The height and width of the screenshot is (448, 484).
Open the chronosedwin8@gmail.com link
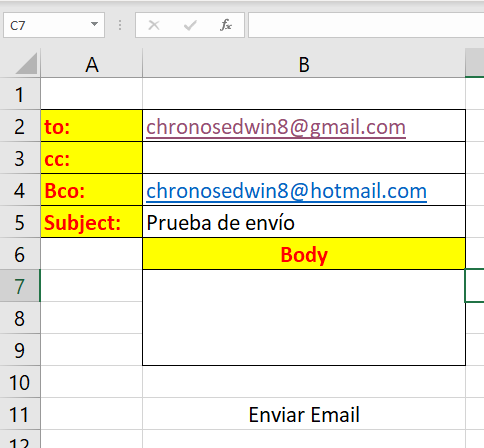276,127
